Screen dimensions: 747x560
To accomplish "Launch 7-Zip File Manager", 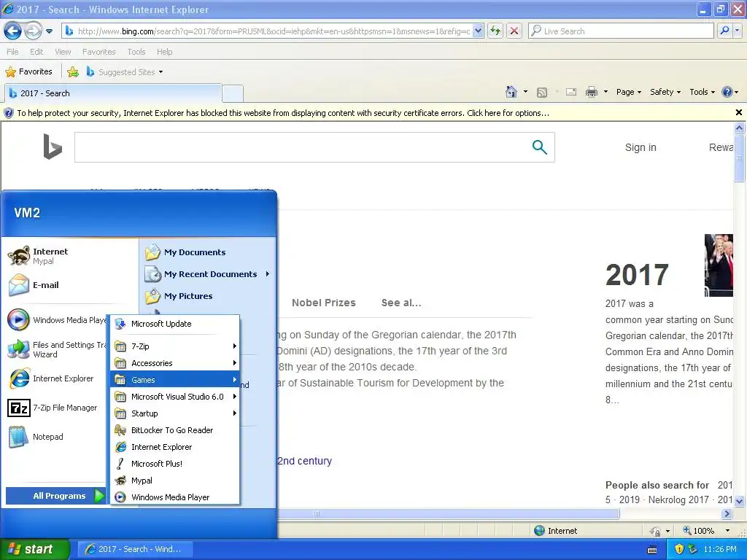I will click(56, 408).
